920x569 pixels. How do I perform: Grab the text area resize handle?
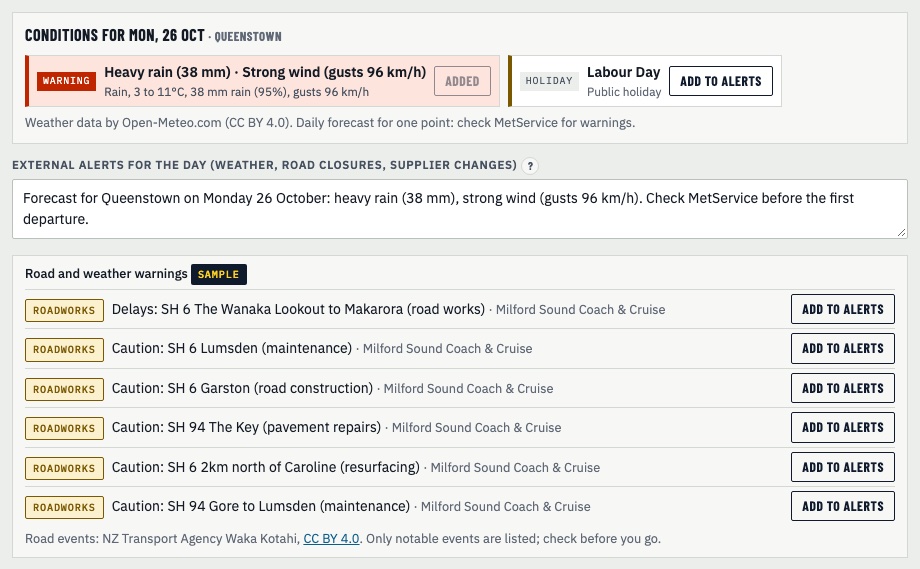(901, 232)
